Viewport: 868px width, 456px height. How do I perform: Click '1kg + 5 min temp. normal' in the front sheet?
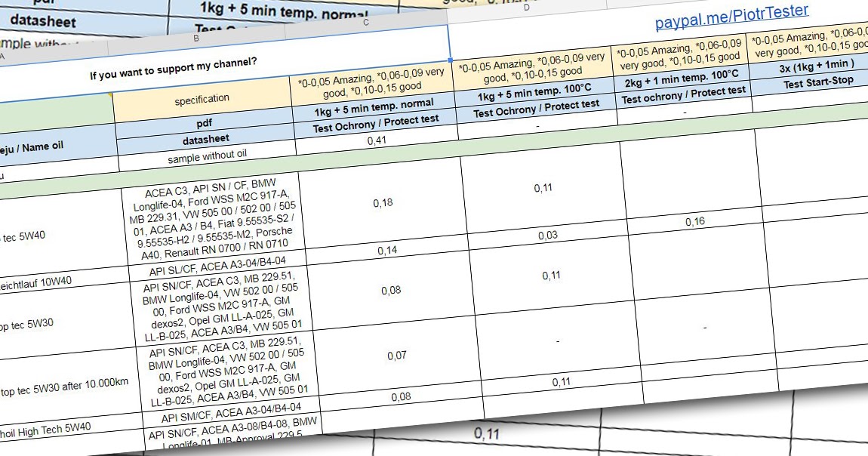[374, 107]
